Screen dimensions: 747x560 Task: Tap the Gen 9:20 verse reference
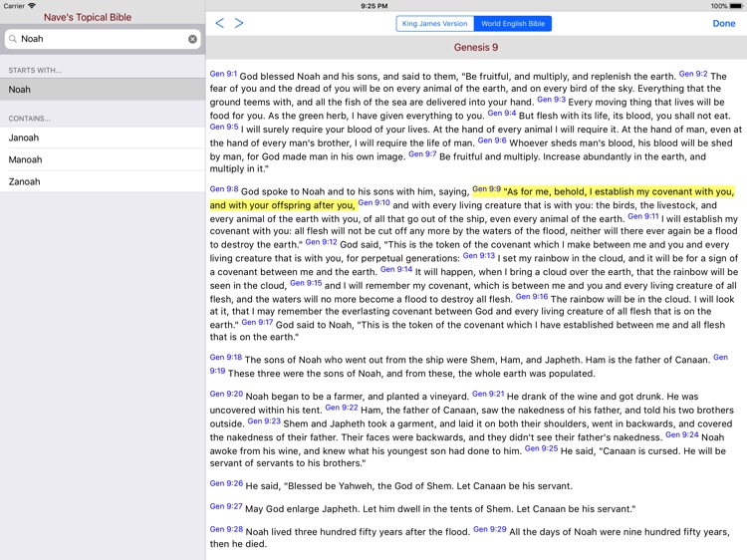[x=226, y=395]
